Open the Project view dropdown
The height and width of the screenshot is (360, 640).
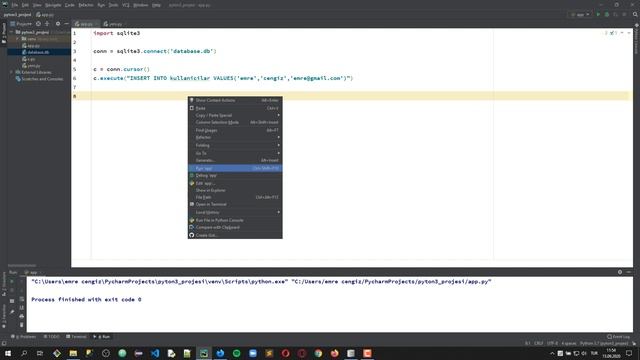coord(21,24)
